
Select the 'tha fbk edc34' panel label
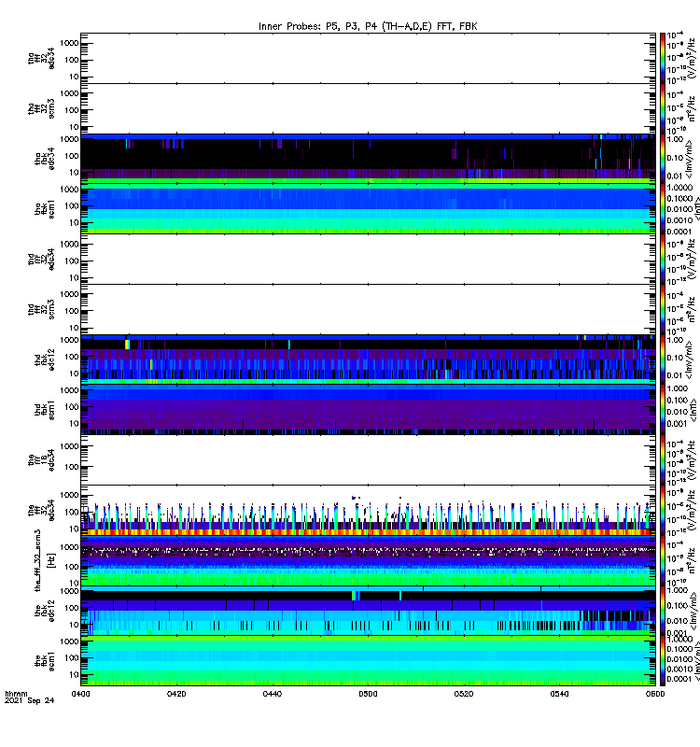tap(45, 159)
